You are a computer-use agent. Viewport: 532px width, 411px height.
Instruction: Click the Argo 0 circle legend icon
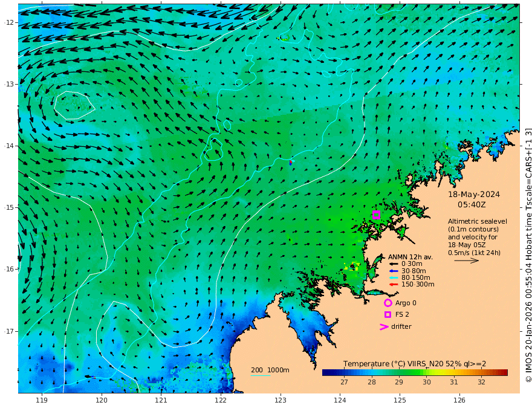click(x=388, y=303)
